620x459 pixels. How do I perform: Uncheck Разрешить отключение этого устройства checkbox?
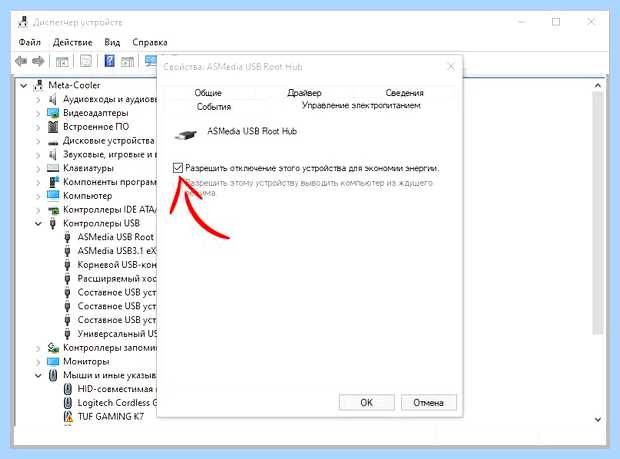point(178,168)
